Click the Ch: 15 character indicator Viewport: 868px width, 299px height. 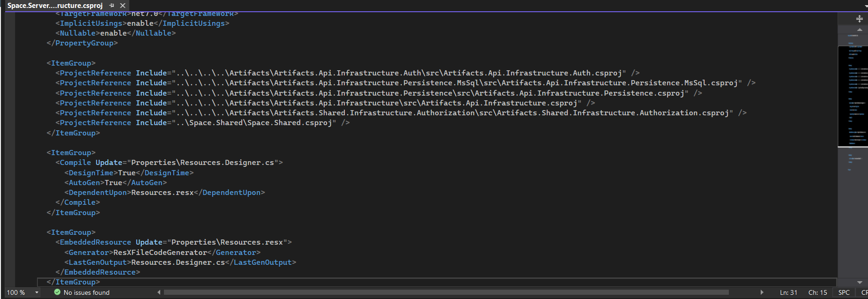click(x=817, y=292)
